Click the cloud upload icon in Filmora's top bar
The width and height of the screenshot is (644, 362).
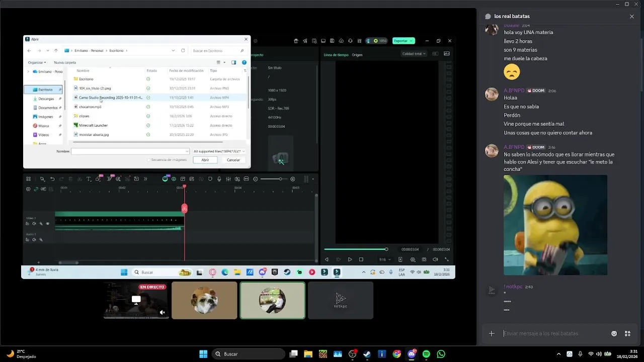[x=341, y=41]
